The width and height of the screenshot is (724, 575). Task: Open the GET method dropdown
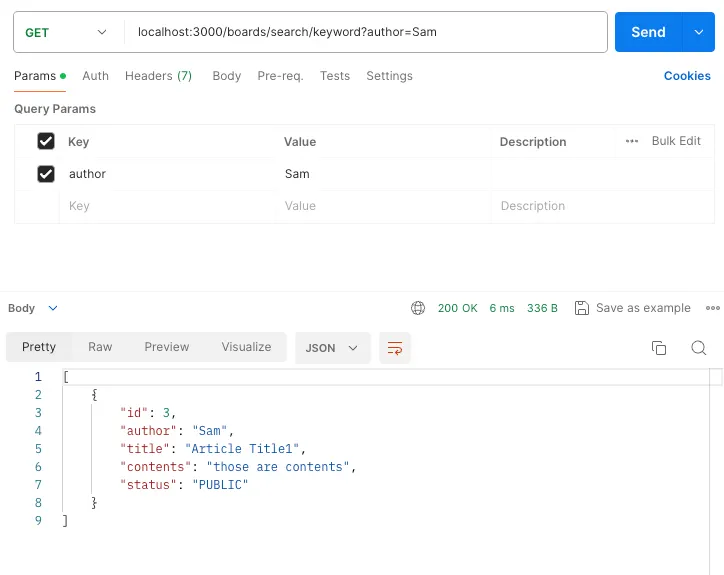pos(66,32)
